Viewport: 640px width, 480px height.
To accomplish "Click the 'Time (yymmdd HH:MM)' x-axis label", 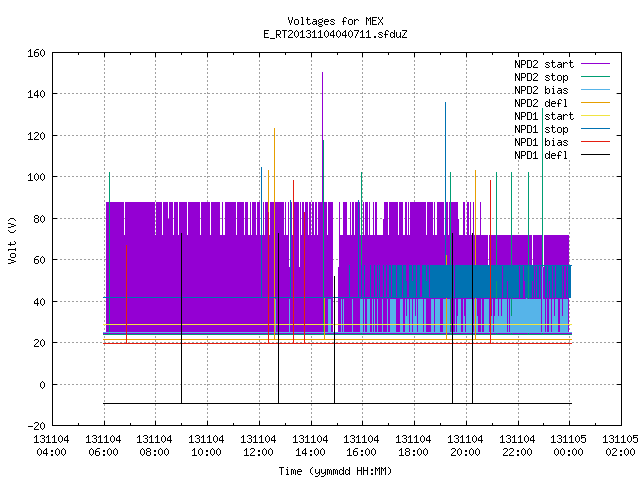I will (x=335, y=471).
